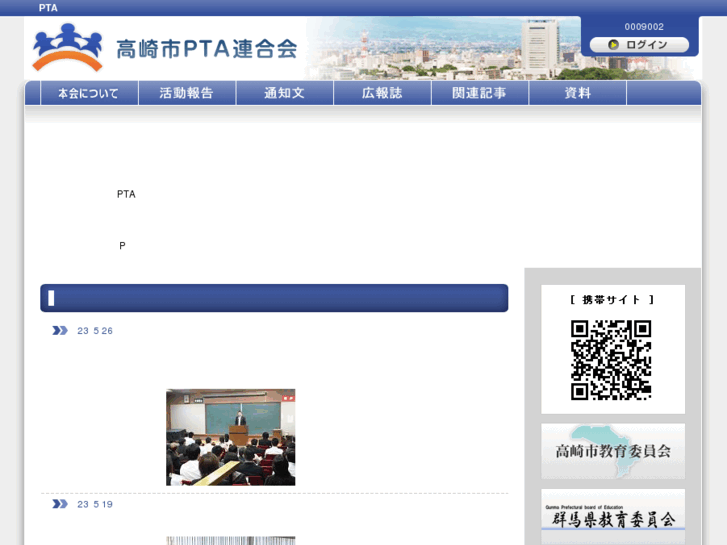Open the 広報誌 menu
This screenshot has width=727, height=545.
[383, 93]
